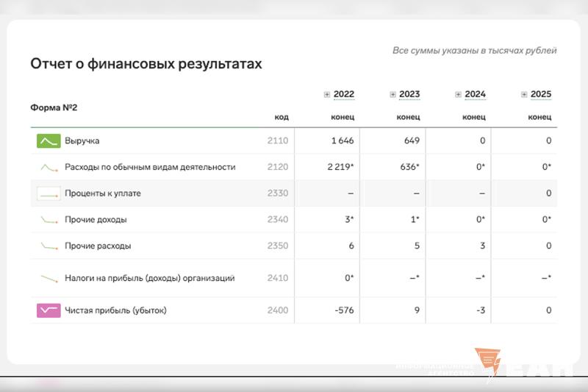Expand the 2024 year column
Image resolution: width=588 pixels, height=392 pixels.
[x=458, y=95]
